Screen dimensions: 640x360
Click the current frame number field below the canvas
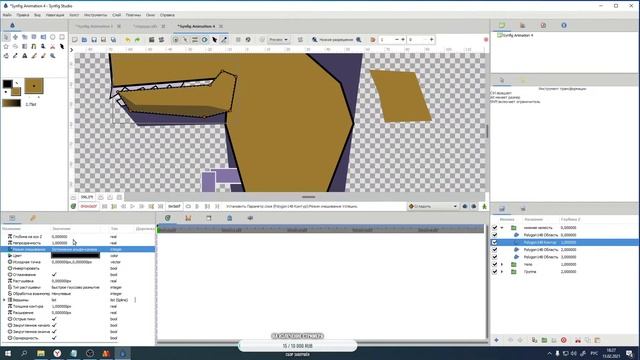click(x=88, y=207)
